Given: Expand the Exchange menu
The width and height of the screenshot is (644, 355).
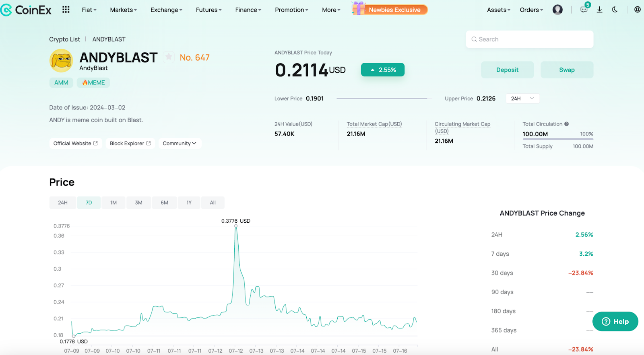Looking at the screenshot, I should click(166, 10).
